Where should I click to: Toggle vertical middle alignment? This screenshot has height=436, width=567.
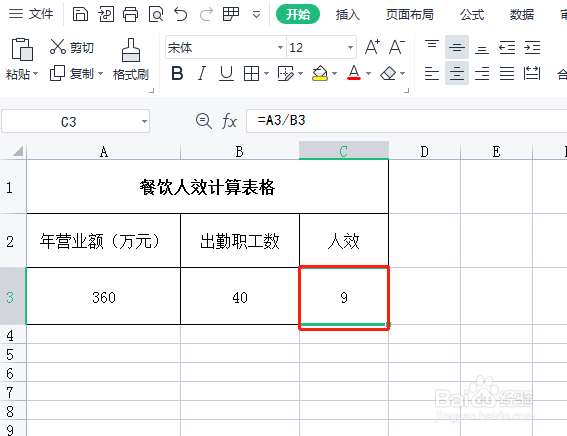[x=457, y=47]
